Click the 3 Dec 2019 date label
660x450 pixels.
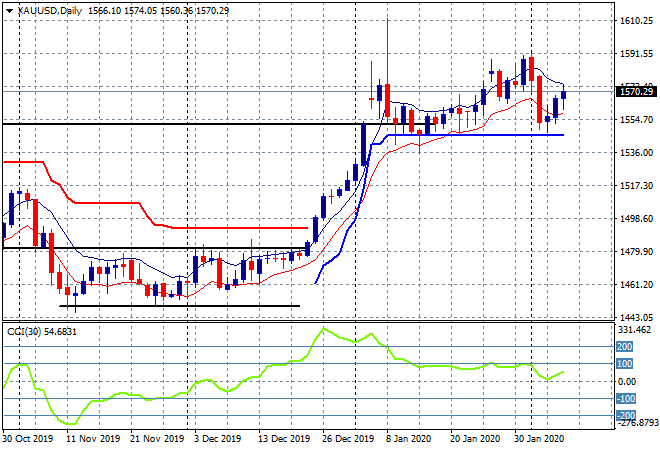(217, 439)
